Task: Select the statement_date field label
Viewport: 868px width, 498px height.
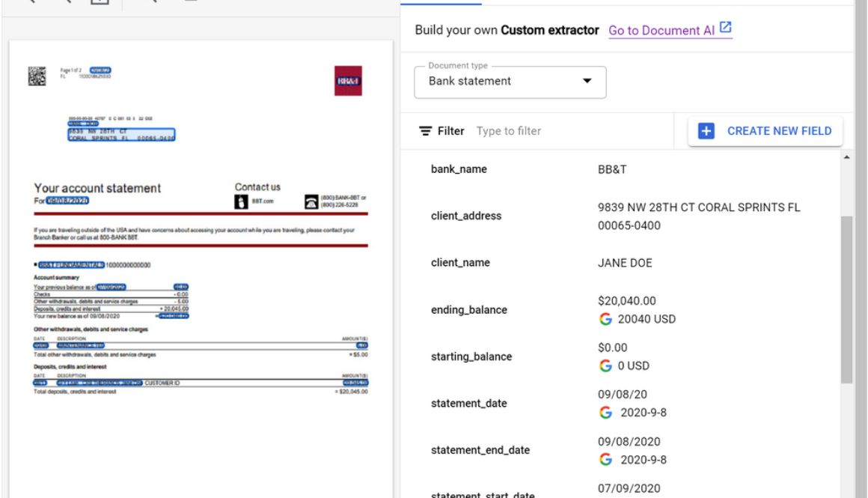Action: 469,404
